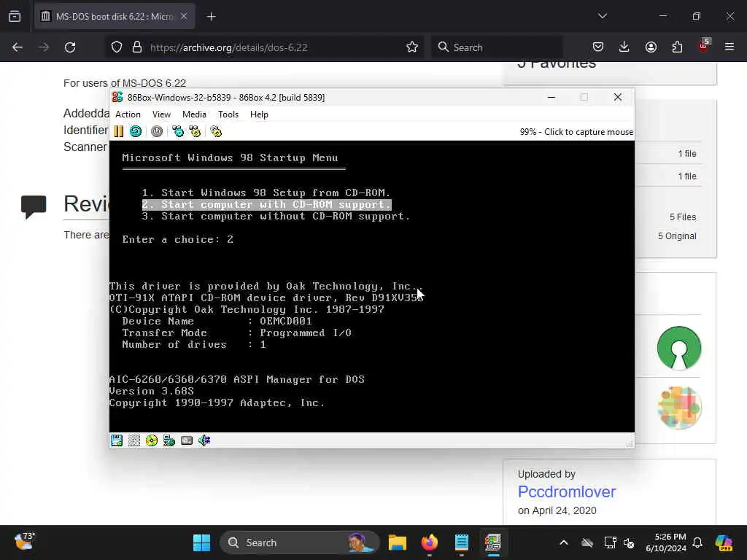
Task: Send Ctrl+Alt+Esc via yellow keyboard icon
Action: click(195, 131)
